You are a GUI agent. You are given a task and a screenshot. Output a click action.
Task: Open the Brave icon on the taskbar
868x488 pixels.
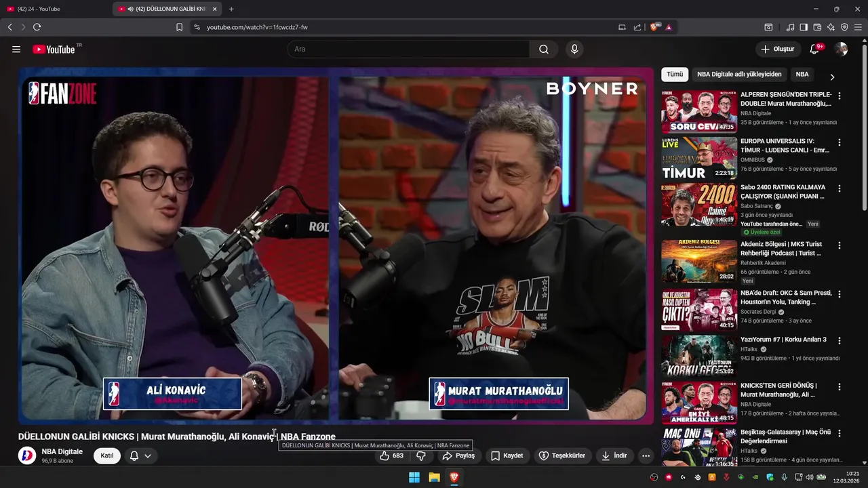point(454,477)
